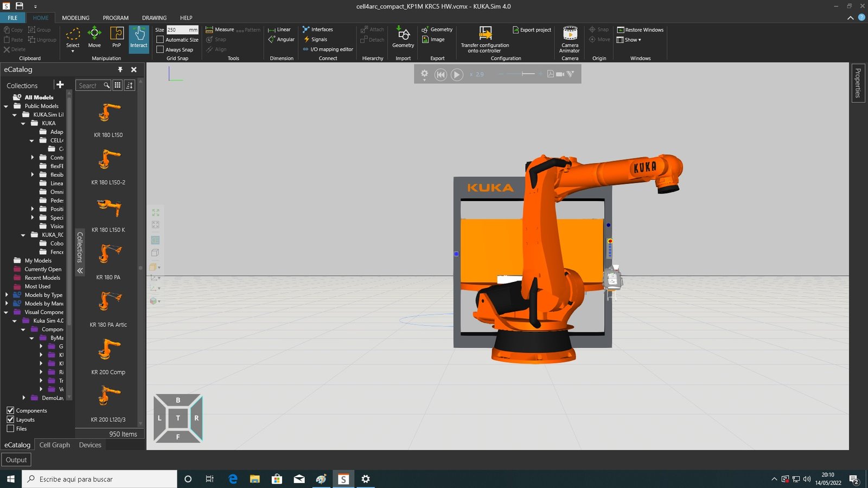Open the Select tool dropdown arrow
Image resolution: width=868 pixels, height=488 pixels.
tap(73, 52)
